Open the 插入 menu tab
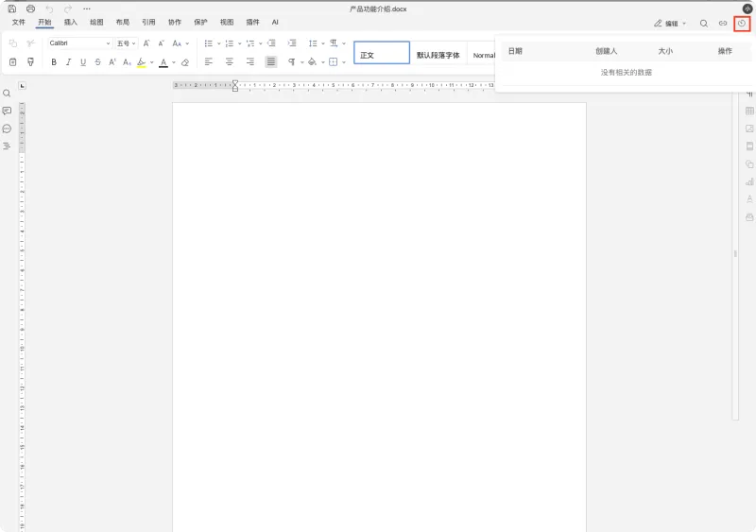The height and width of the screenshot is (532, 756). [70, 22]
